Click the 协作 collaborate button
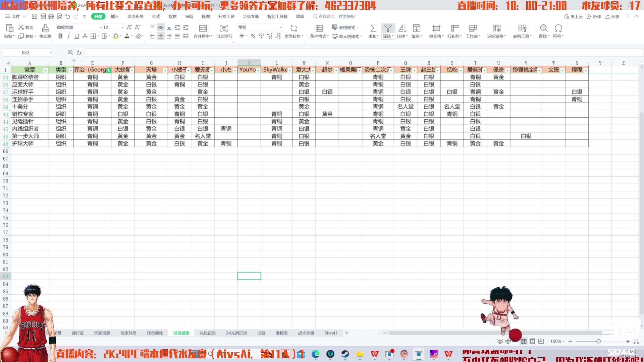This screenshot has width=644, height=362. click(594, 16)
